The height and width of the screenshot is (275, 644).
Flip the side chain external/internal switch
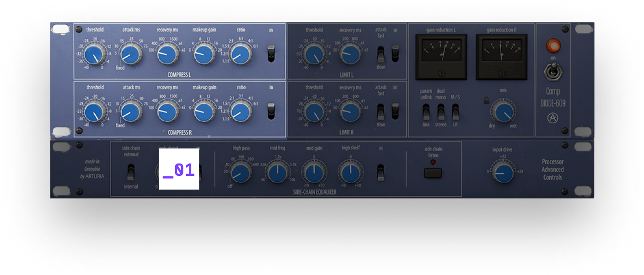pos(131,172)
